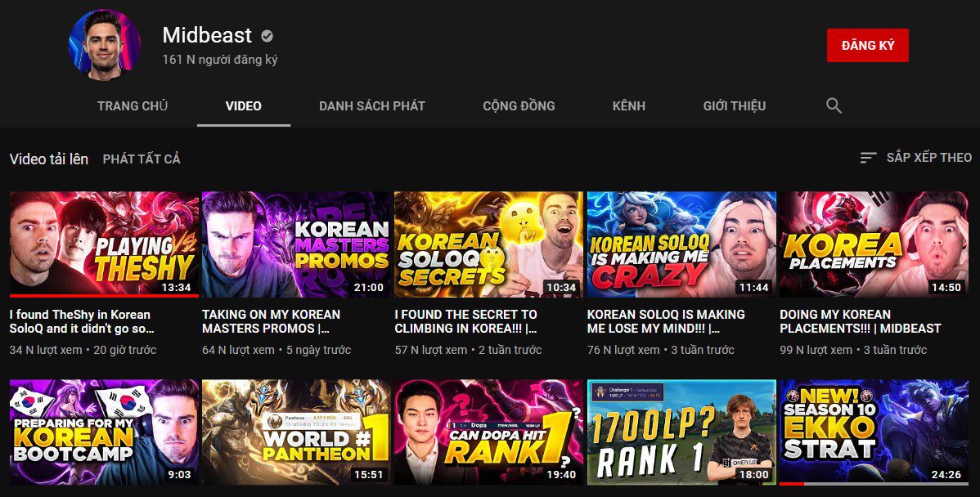Click the 161 N người đăng ký count

click(x=220, y=60)
